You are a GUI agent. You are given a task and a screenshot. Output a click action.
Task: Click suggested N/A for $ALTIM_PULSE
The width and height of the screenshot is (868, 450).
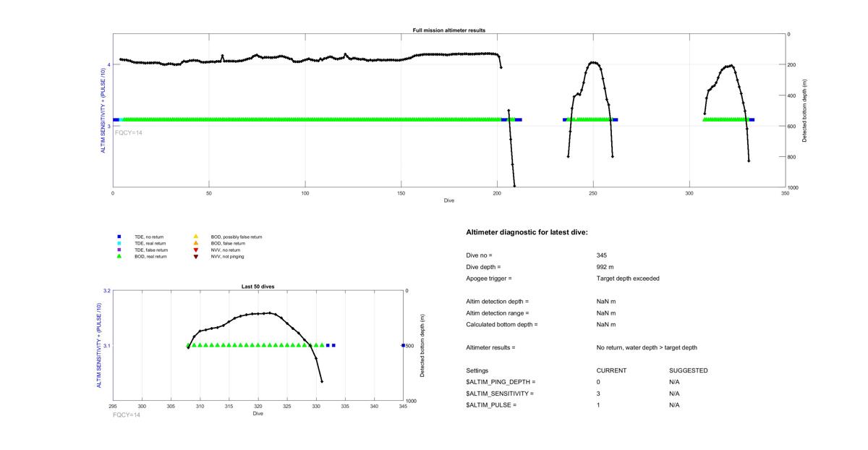pos(674,405)
